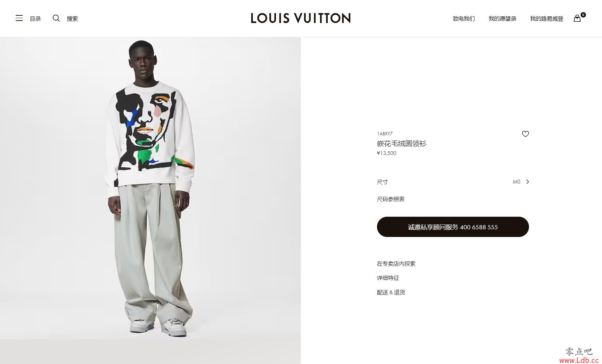Go to 我的愿望录 wishlist

click(x=502, y=18)
